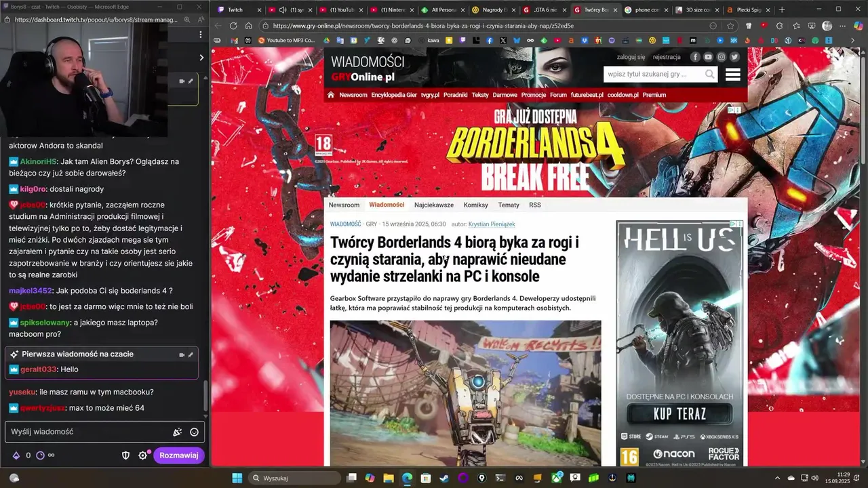Click the Windows taskbar Wyszukaj search box
Screen dimensions: 868x488
(296, 478)
